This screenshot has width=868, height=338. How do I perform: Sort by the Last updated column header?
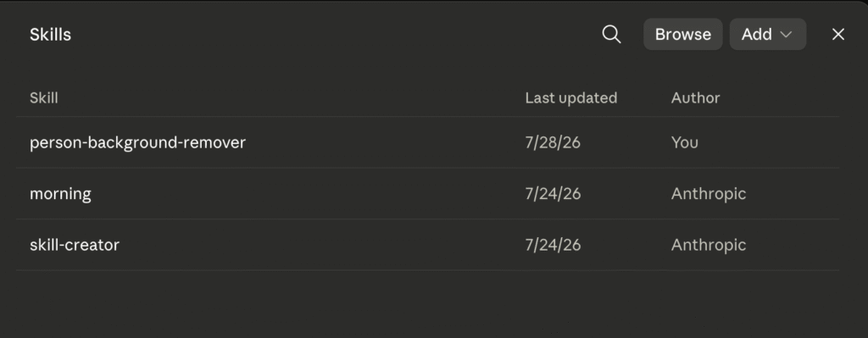click(570, 98)
